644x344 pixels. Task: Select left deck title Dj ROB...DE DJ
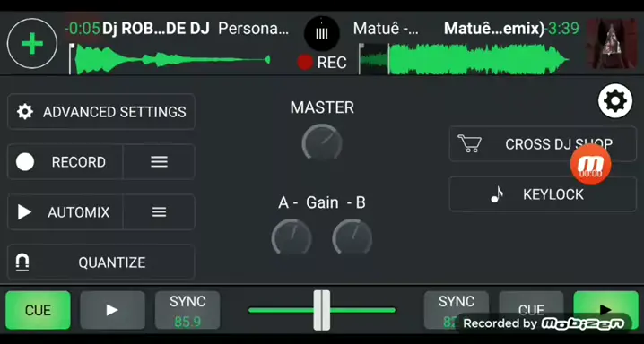pyautogui.click(x=156, y=29)
